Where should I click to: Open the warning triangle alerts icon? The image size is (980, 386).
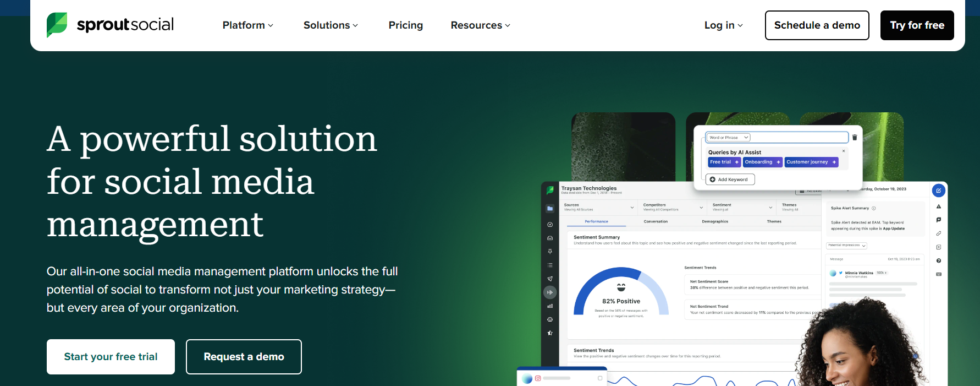coord(938,206)
